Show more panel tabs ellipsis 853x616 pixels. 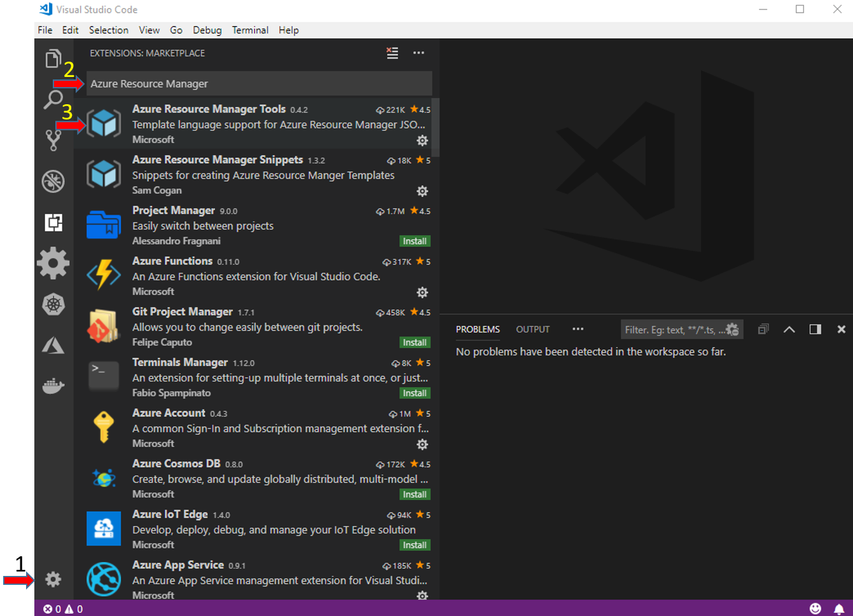coord(578,329)
